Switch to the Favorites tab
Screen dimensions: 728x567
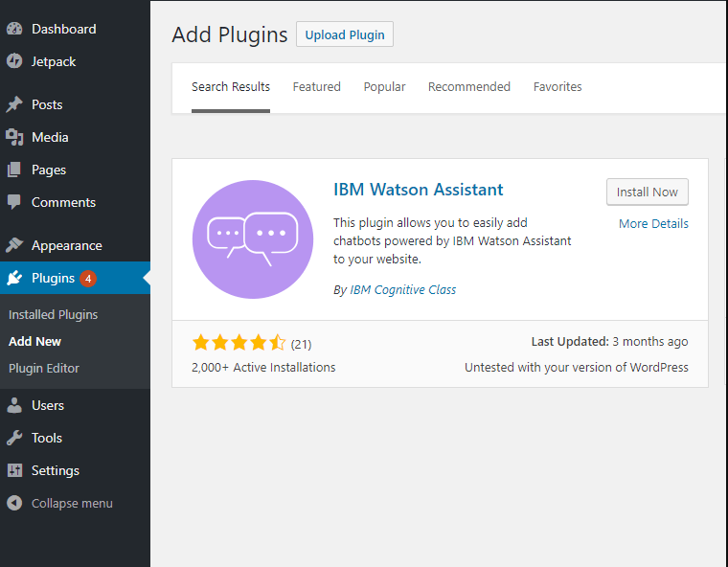click(557, 87)
